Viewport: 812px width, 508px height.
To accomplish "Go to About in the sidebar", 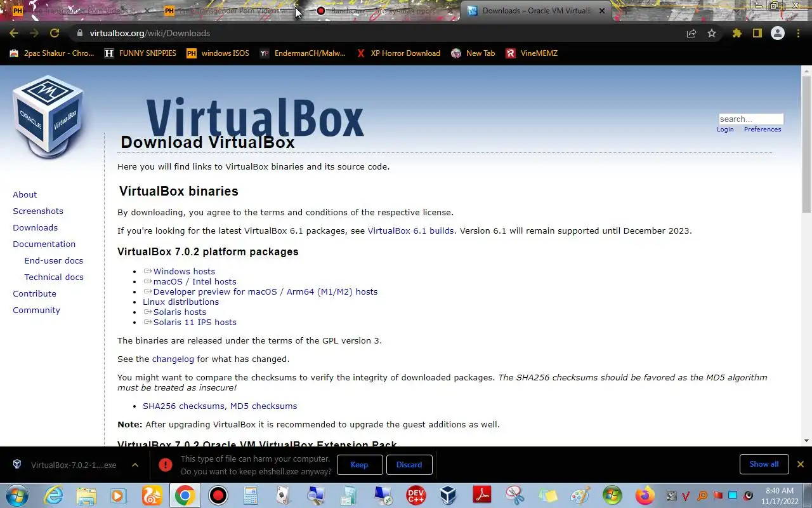I will click(x=25, y=194).
